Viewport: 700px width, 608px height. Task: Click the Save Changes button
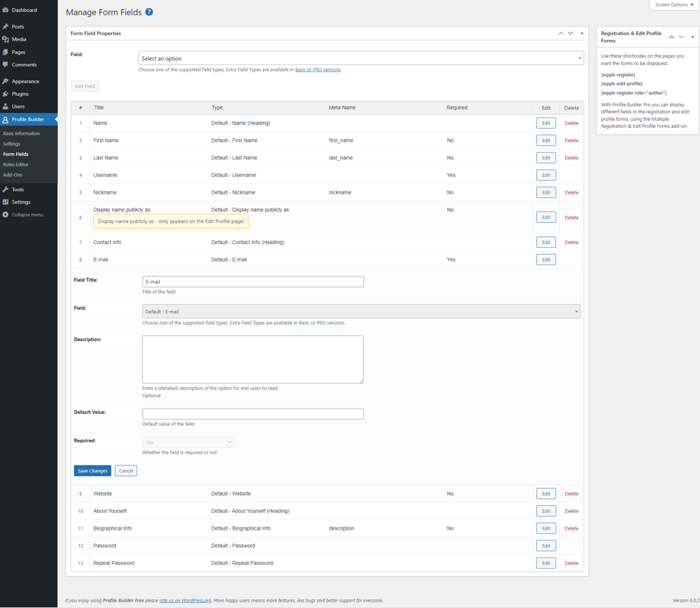[x=92, y=470]
